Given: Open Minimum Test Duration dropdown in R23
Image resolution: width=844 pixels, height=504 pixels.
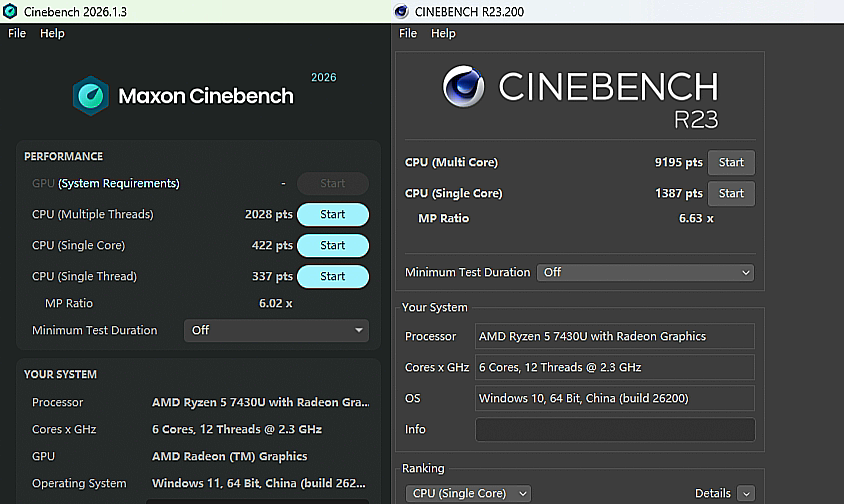Looking at the screenshot, I should [645, 272].
